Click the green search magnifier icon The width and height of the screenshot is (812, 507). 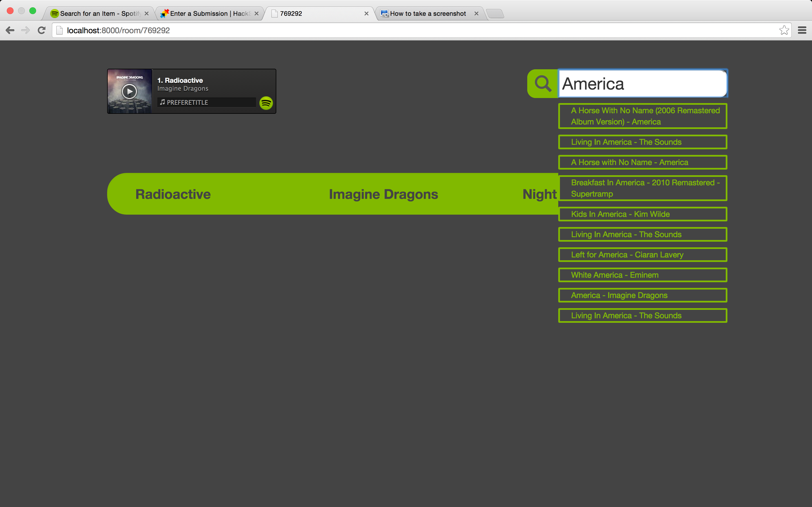pyautogui.click(x=542, y=83)
